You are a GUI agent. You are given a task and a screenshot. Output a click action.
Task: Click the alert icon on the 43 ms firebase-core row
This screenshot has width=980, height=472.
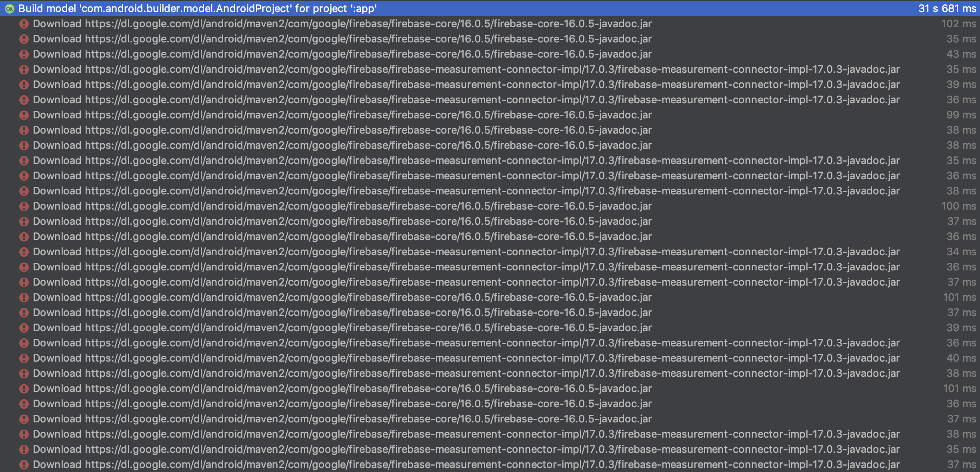tap(24, 54)
